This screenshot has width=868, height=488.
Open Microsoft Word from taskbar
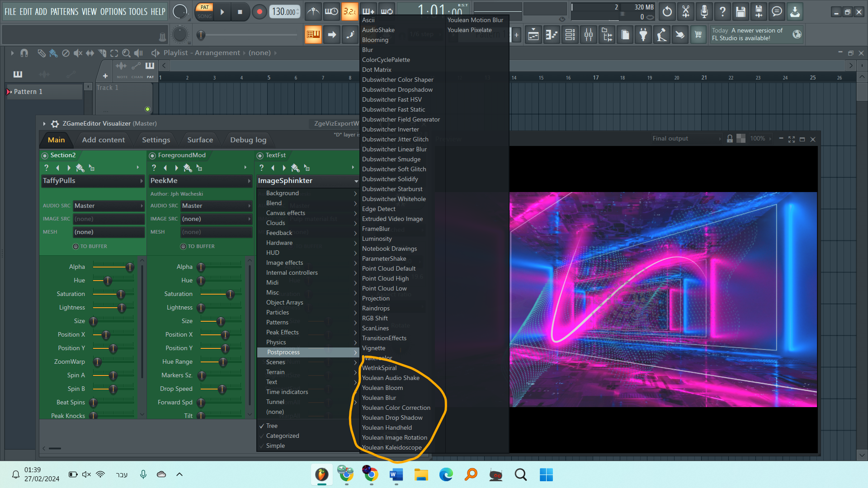pos(396,475)
